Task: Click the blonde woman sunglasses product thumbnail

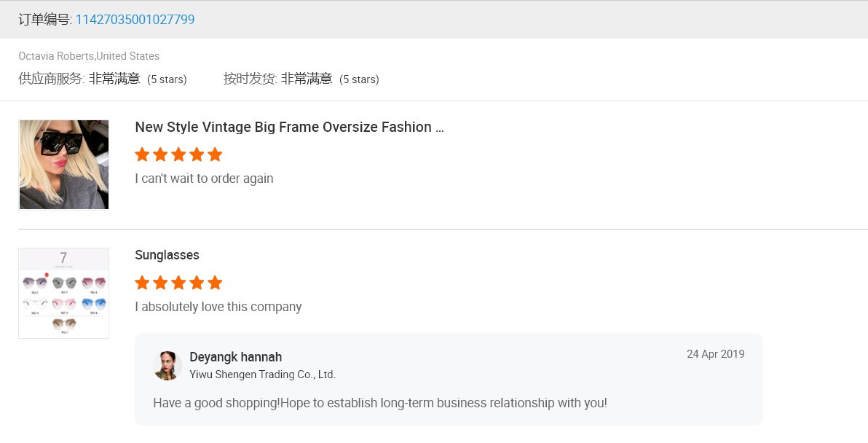Action: coord(64,165)
